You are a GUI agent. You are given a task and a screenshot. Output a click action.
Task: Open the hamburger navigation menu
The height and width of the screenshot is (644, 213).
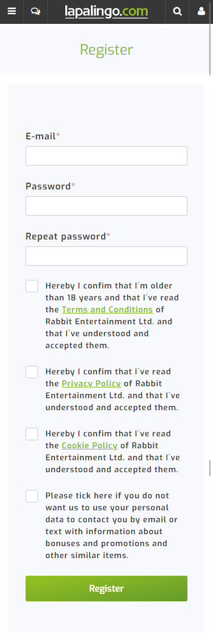(11, 11)
